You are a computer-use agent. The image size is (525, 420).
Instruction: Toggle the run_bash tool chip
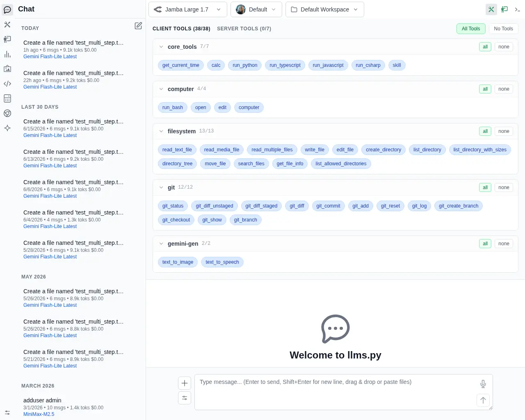tap(173, 107)
